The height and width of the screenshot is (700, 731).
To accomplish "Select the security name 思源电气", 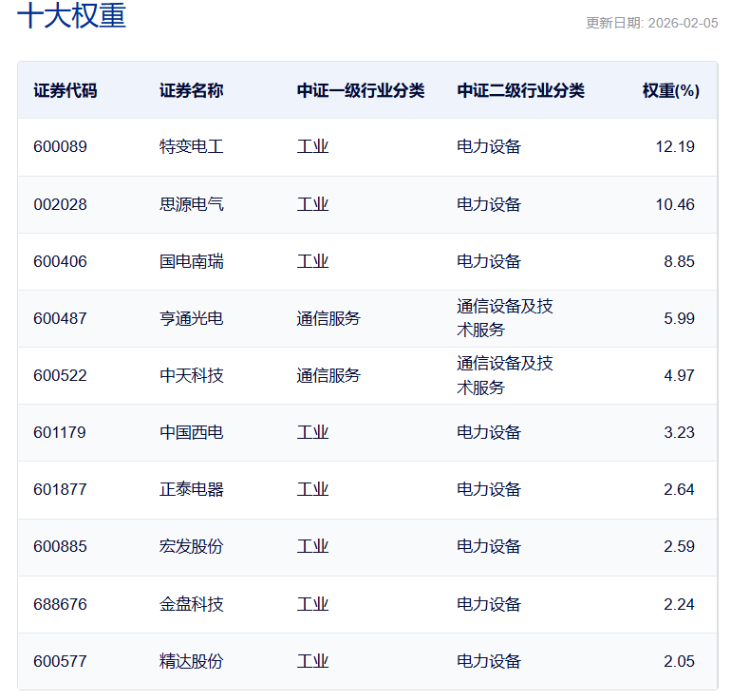I will pos(191,204).
